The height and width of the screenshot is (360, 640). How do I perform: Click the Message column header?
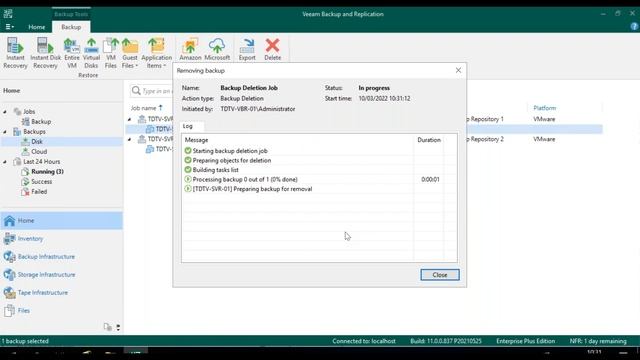pos(196,140)
